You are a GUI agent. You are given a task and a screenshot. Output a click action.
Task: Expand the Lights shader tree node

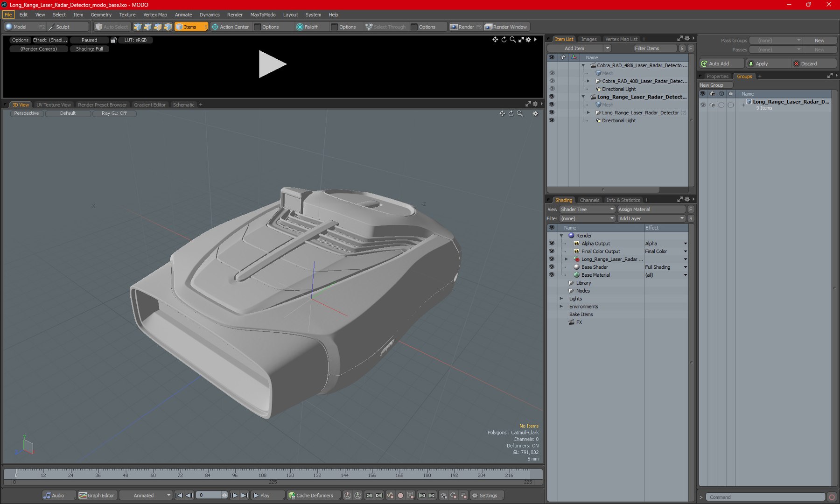561,299
